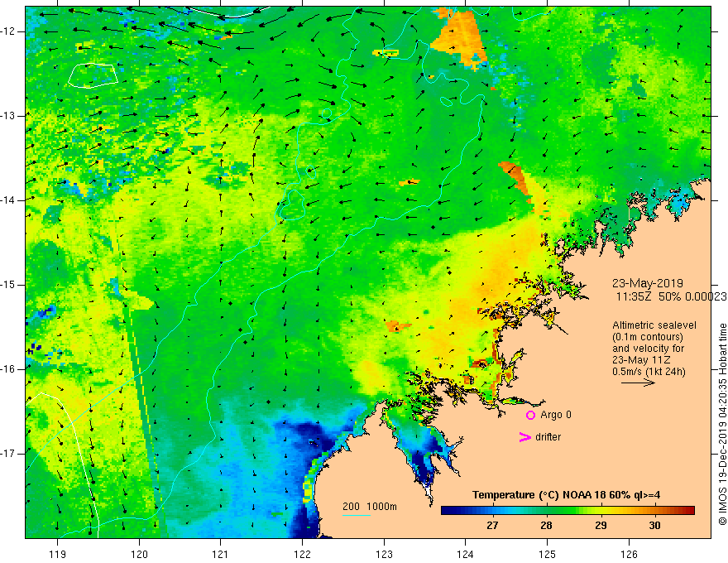Click the vertical IMOS copyright timestamp text
Screen dimensions: 728x563
[x=722, y=424]
